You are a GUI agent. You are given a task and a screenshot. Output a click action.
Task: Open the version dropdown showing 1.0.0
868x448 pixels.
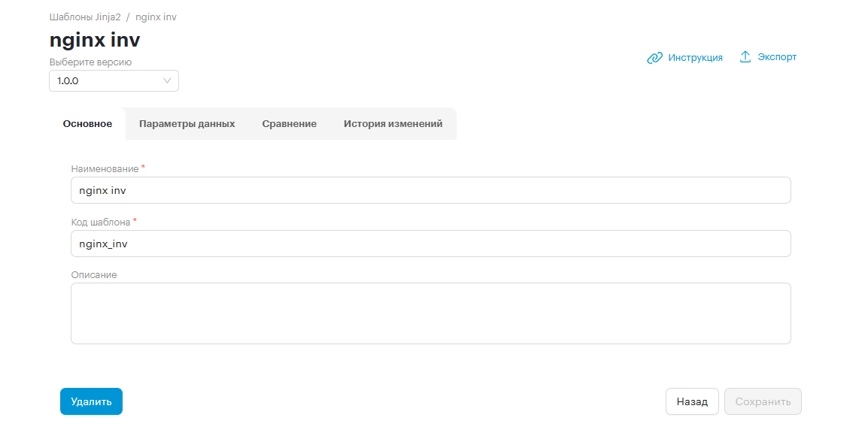pyautogui.click(x=114, y=80)
